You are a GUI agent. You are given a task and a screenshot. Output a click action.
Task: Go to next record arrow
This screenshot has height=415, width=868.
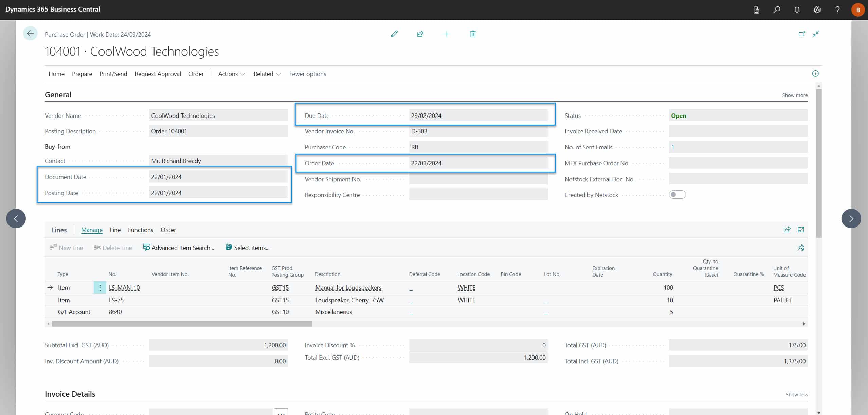coord(851,218)
